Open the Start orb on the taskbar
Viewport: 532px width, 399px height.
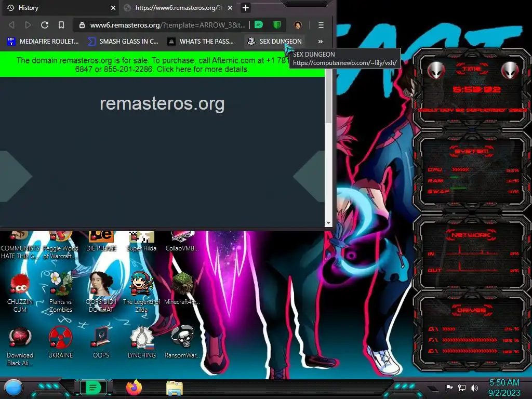pos(13,388)
